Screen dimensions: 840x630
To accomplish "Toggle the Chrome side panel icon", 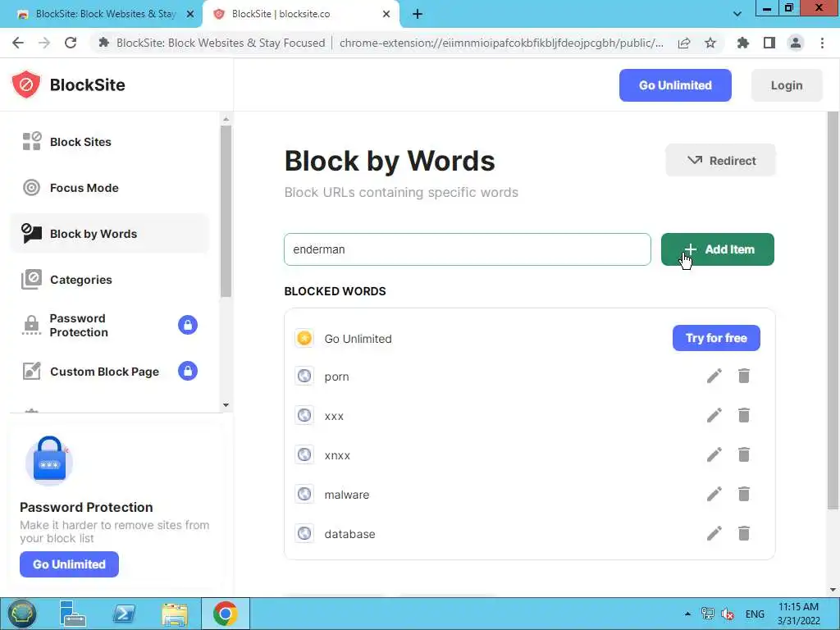I will [x=769, y=43].
